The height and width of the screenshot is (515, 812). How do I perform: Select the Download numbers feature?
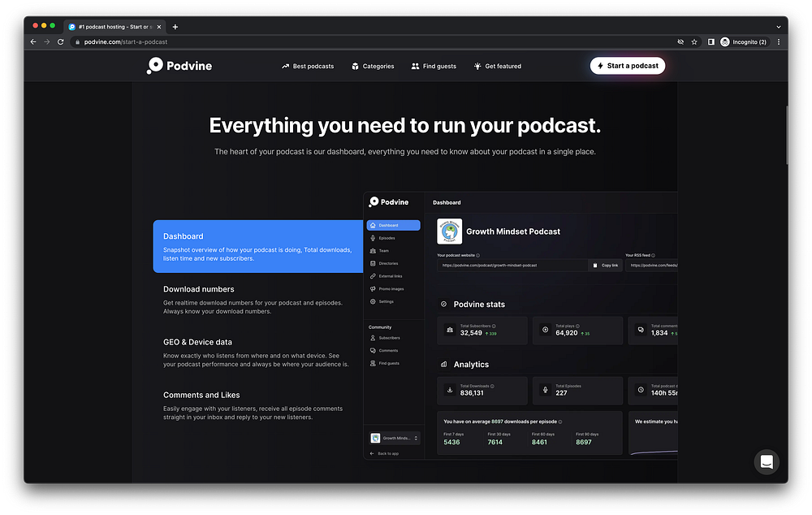tap(253, 300)
